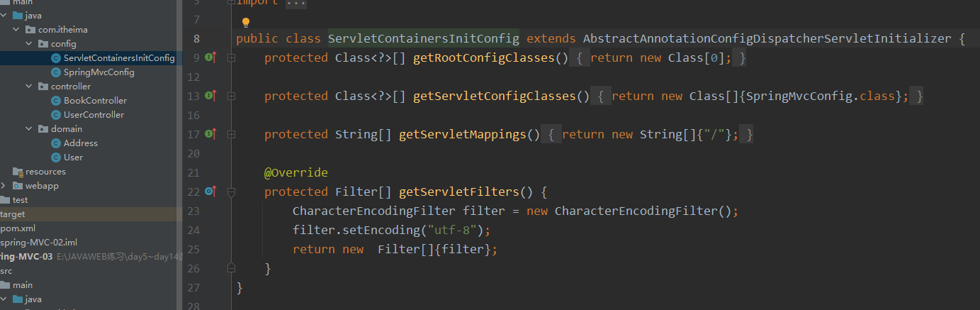Click the override gutter icon on line 22
This screenshot has width=980, height=310.
pos(210,192)
